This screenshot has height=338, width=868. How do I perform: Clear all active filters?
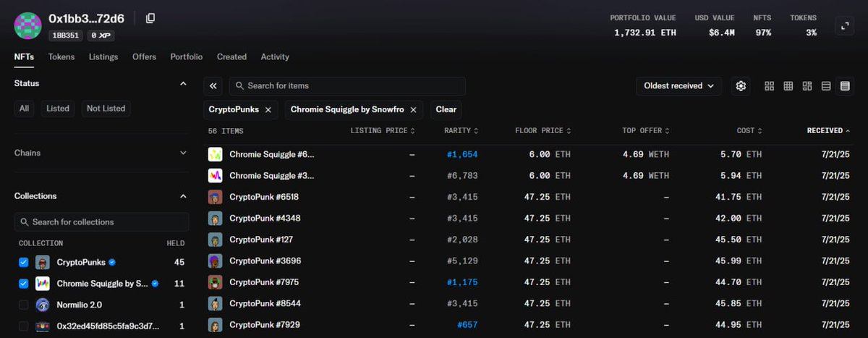[446, 109]
